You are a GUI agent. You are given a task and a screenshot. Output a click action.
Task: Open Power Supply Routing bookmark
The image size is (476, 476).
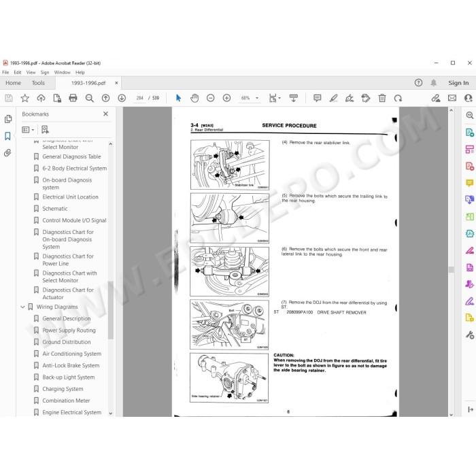coord(69,330)
